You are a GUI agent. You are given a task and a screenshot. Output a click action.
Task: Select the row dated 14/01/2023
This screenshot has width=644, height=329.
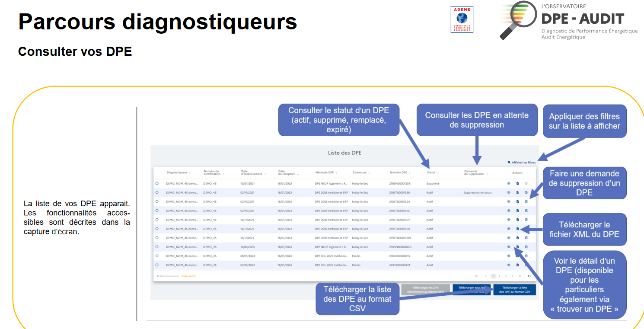pyautogui.click(x=157, y=247)
